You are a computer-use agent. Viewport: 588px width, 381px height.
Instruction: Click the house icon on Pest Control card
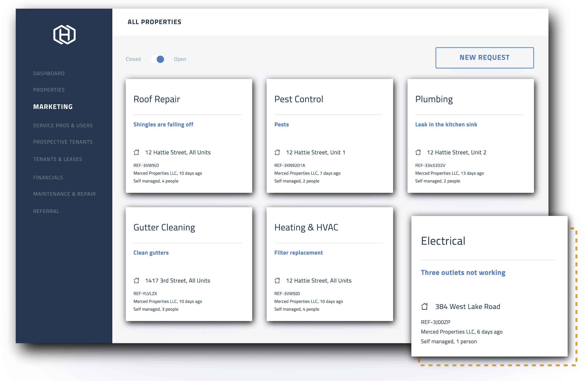(278, 152)
